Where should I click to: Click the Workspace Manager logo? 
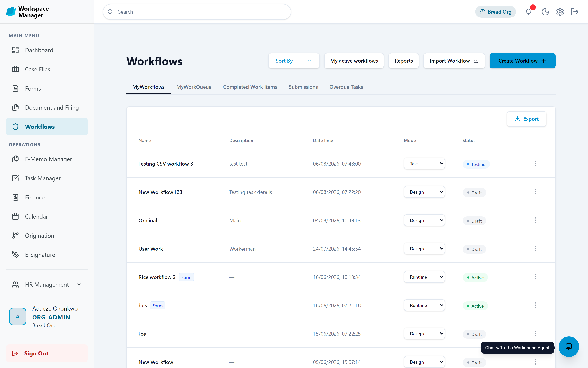coord(27,12)
